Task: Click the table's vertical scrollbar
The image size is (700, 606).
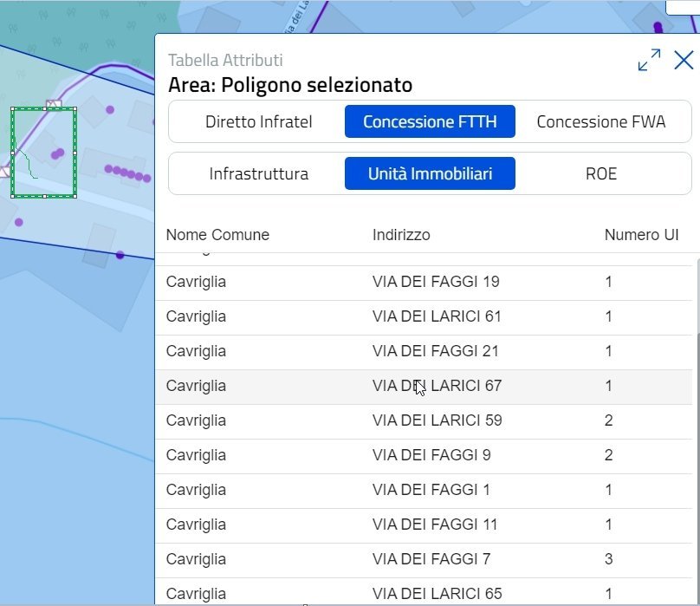Action: pyautogui.click(x=697, y=468)
